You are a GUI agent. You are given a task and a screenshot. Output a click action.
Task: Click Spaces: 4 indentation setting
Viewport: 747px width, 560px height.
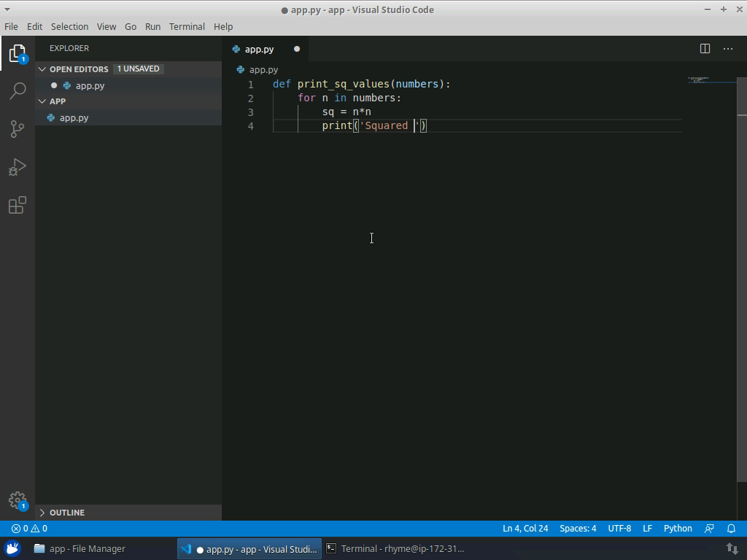click(578, 528)
